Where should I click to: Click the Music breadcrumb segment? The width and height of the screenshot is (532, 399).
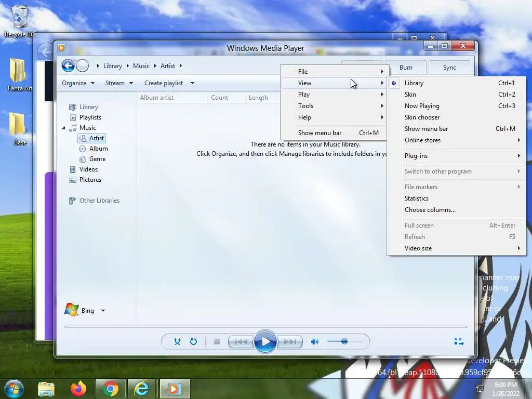pos(141,66)
